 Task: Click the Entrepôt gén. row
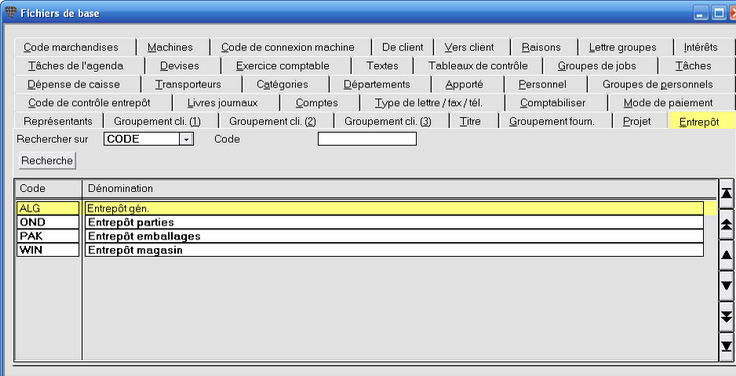point(394,208)
